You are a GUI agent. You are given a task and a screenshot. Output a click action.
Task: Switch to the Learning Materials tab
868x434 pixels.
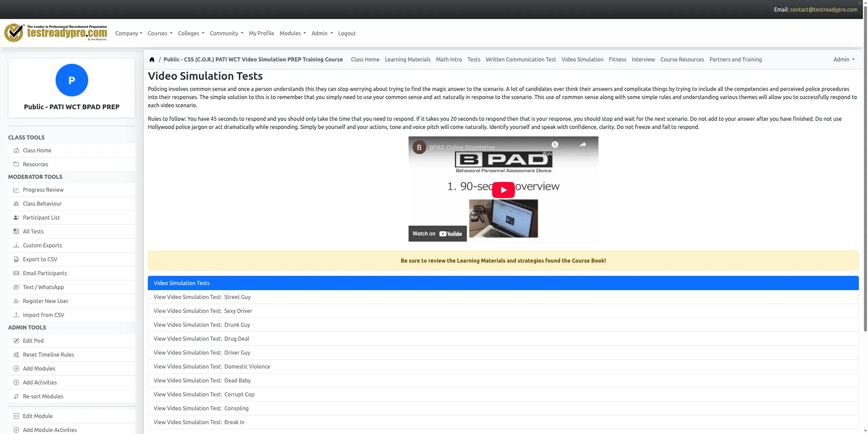click(408, 59)
